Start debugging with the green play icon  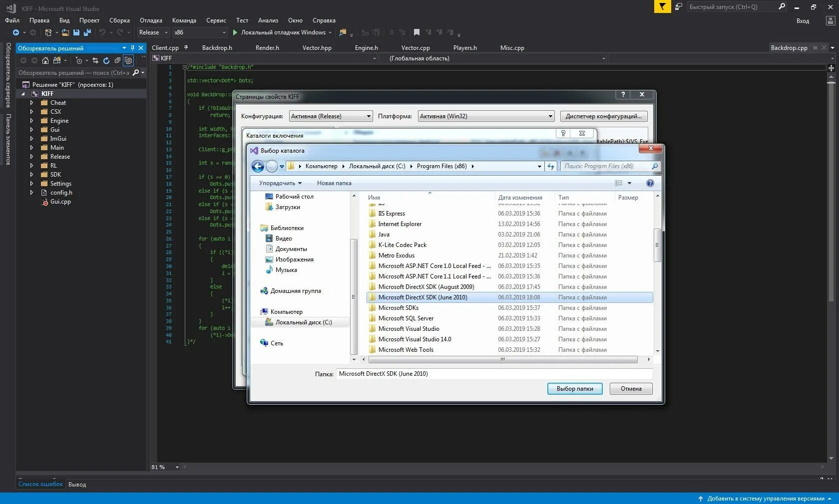[x=235, y=32]
